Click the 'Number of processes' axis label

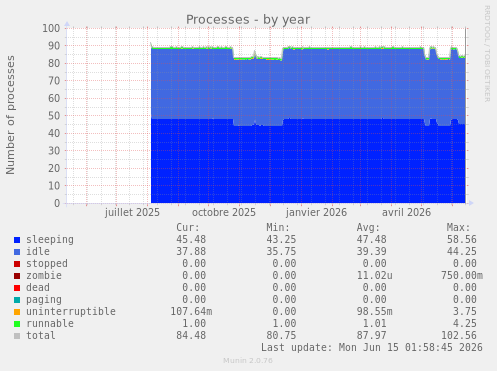[x=10, y=115]
